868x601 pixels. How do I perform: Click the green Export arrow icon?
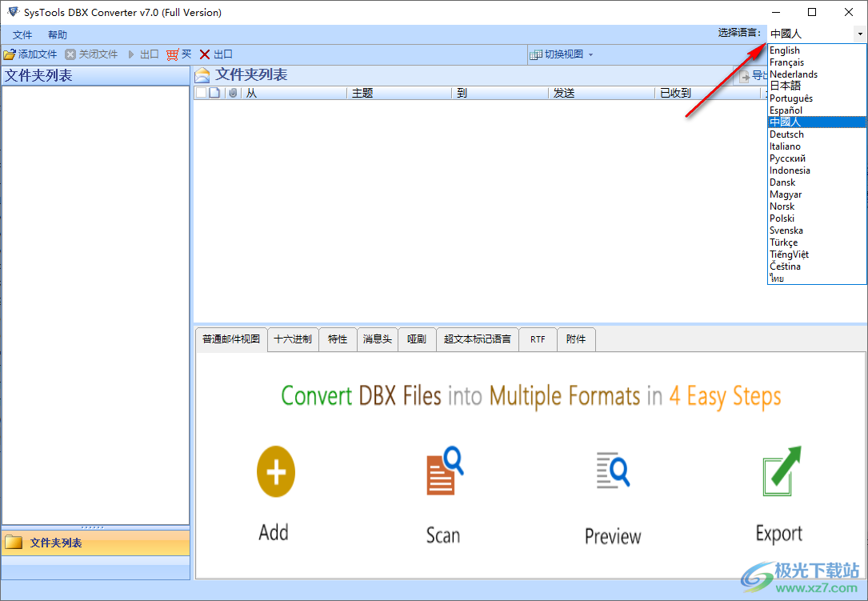(778, 471)
